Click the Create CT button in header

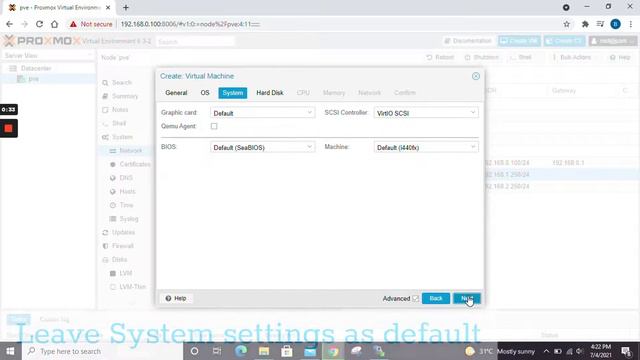[x=564, y=41]
